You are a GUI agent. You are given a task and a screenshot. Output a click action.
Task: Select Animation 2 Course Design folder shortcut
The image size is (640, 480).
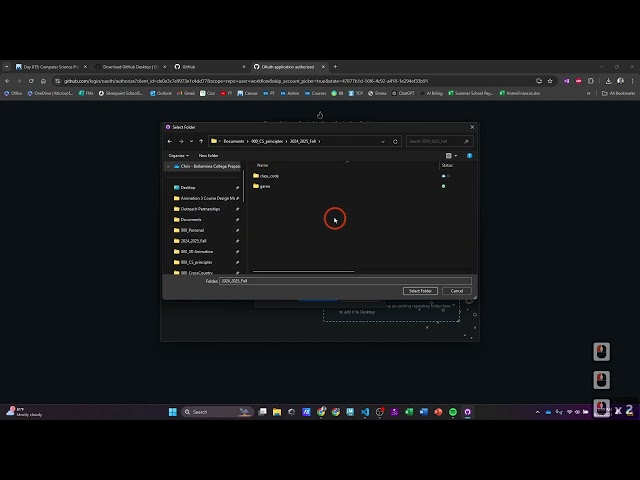point(204,198)
